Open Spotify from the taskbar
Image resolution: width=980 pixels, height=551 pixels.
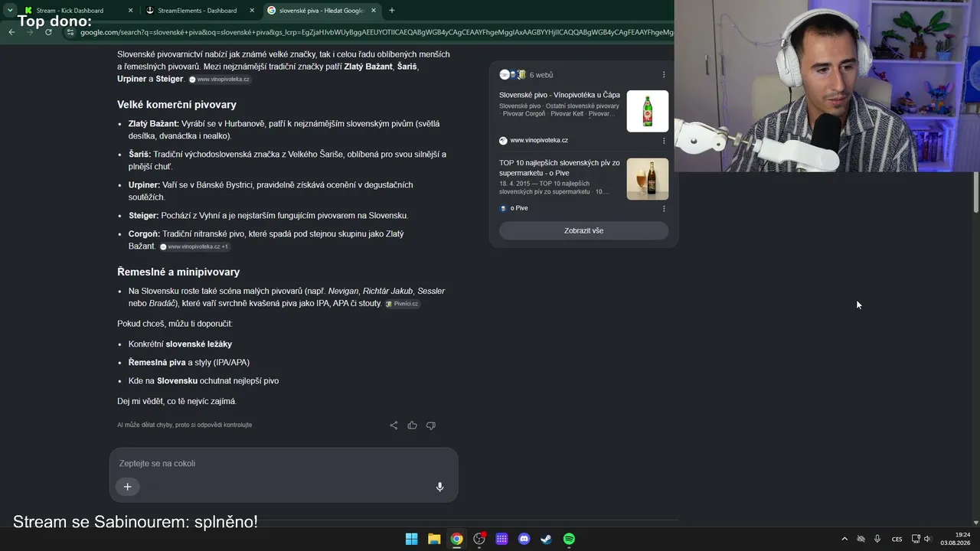569,539
